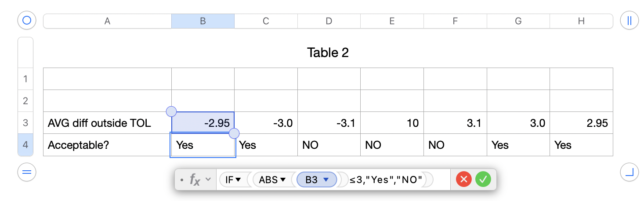This screenshot has height=201, width=644.
Task: Click the Table 2 title
Action: click(x=328, y=53)
